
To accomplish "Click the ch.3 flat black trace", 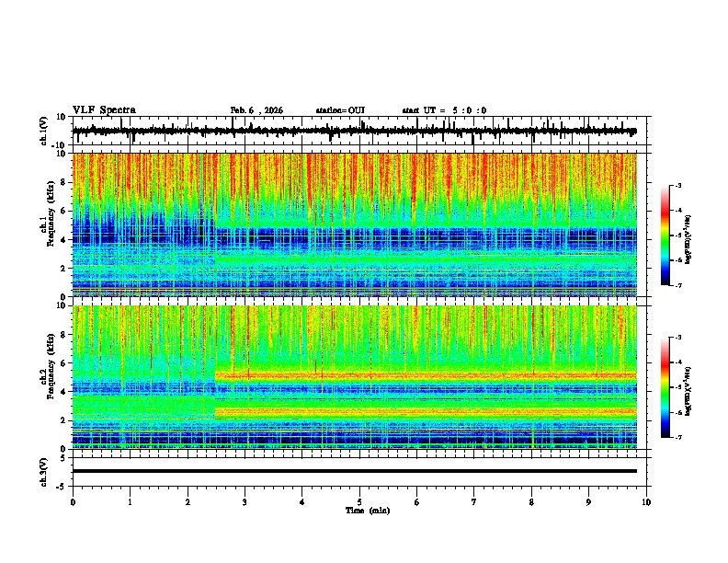I will [355, 471].
